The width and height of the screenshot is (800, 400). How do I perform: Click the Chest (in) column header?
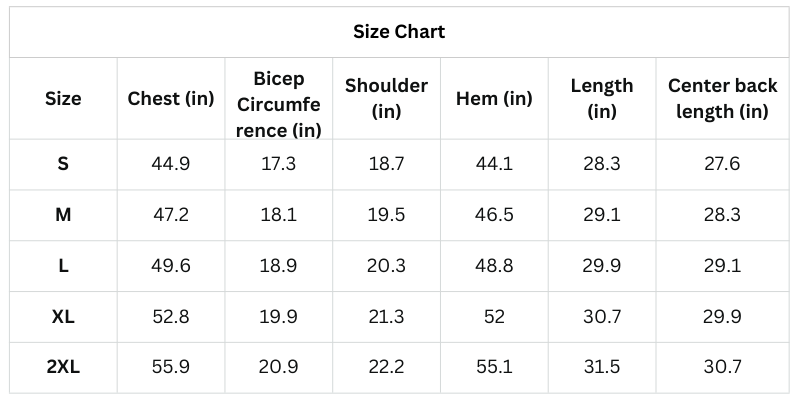(x=171, y=98)
